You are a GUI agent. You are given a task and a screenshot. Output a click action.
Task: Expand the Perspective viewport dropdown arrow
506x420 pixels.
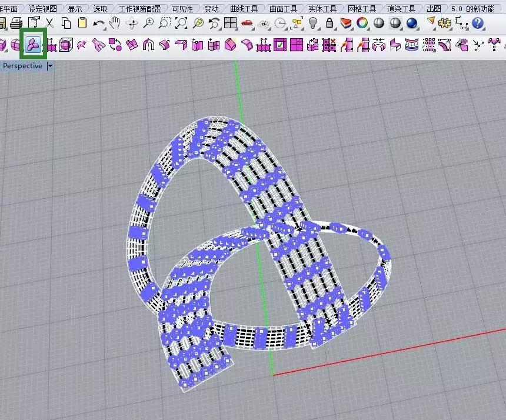click(x=50, y=66)
